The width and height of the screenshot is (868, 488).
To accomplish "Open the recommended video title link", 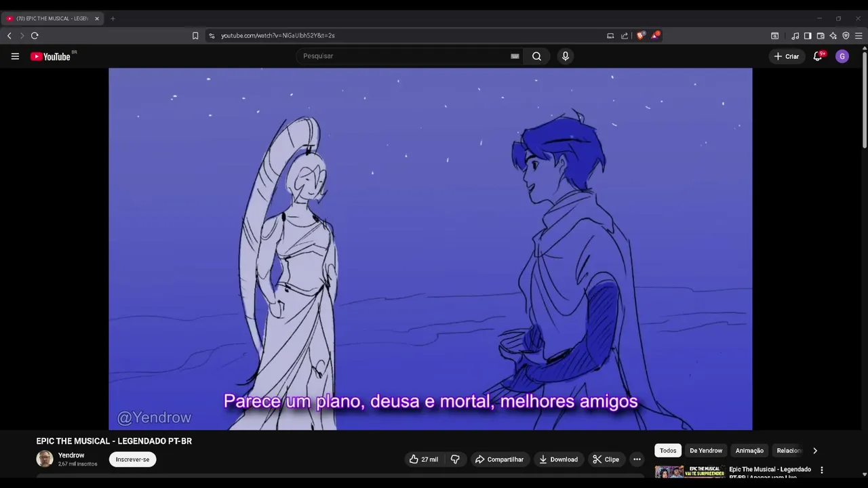I will coord(770,472).
